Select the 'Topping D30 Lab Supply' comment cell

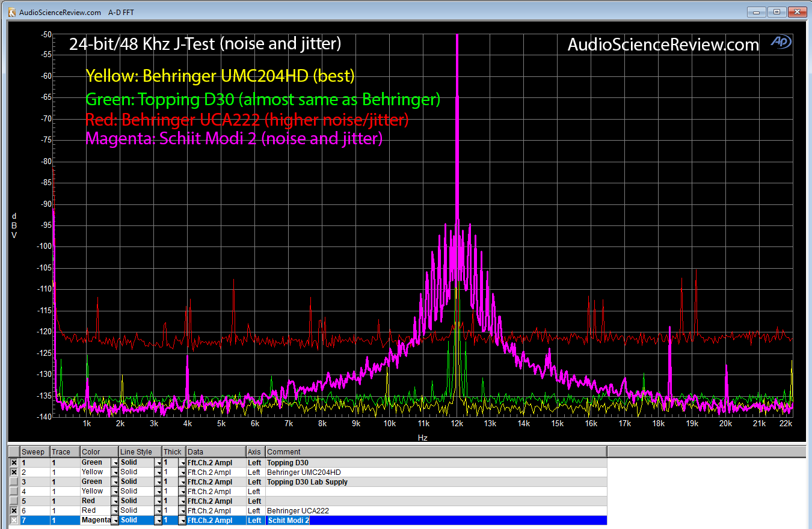[x=436, y=482]
